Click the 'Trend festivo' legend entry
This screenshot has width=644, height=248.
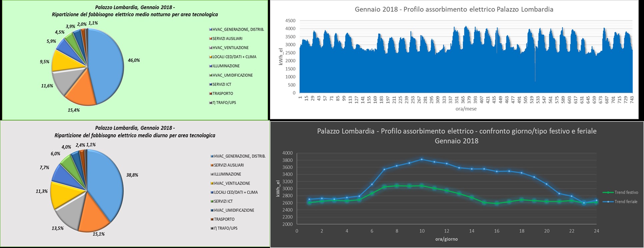(620, 192)
